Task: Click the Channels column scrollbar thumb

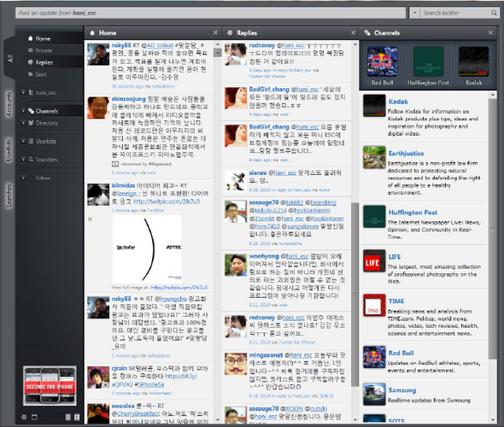Action: [492, 228]
